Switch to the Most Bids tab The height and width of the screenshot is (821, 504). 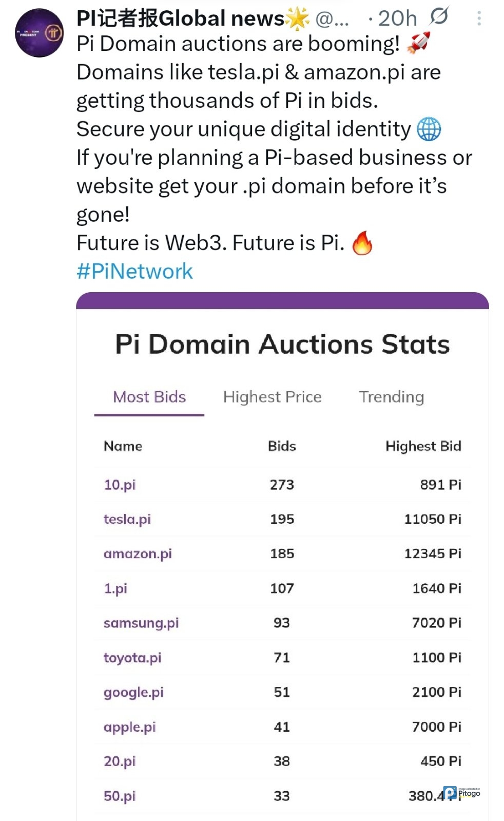click(149, 397)
